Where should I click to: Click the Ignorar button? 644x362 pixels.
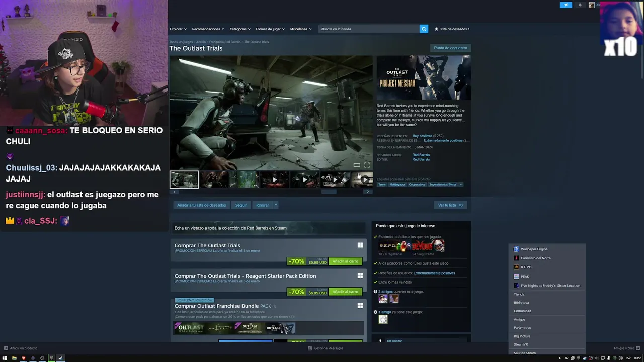click(x=262, y=205)
